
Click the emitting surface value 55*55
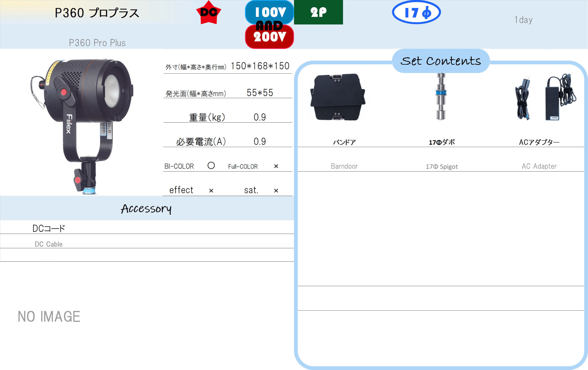260,93
